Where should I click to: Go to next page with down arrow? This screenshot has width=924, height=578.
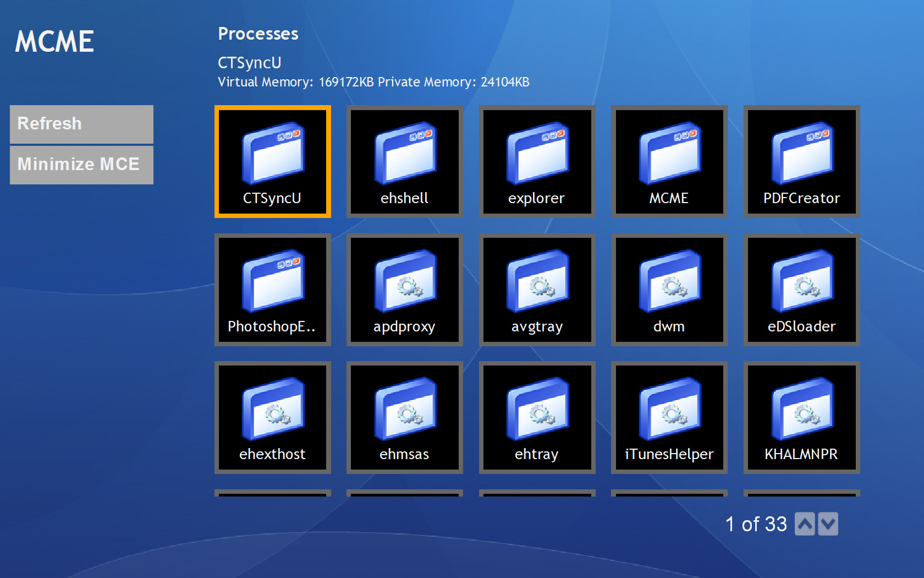(x=828, y=524)
